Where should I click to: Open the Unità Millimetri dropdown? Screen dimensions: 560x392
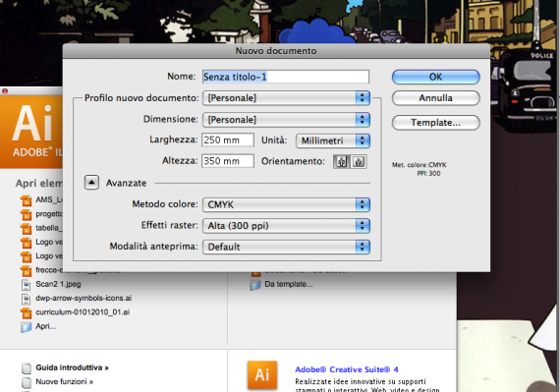pyautogui.click(x=333, y=140)
